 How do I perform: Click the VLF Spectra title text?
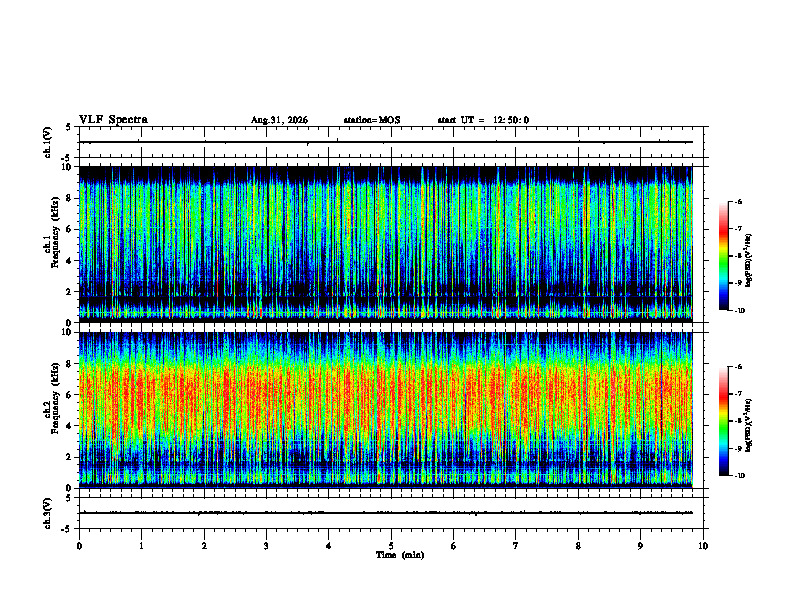pyautogui.click(x=113, y=120)
